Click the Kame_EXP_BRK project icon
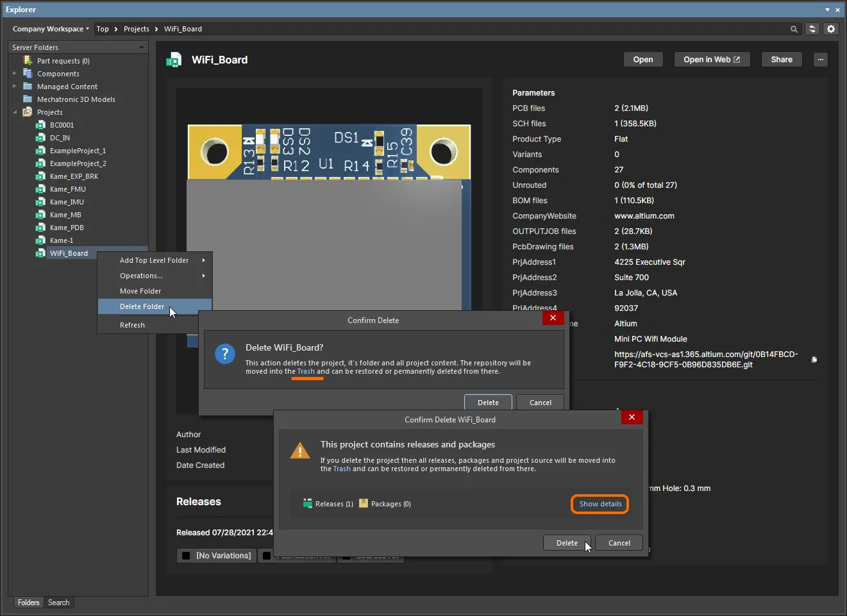 pyautogui.click(x=40, y=176)
